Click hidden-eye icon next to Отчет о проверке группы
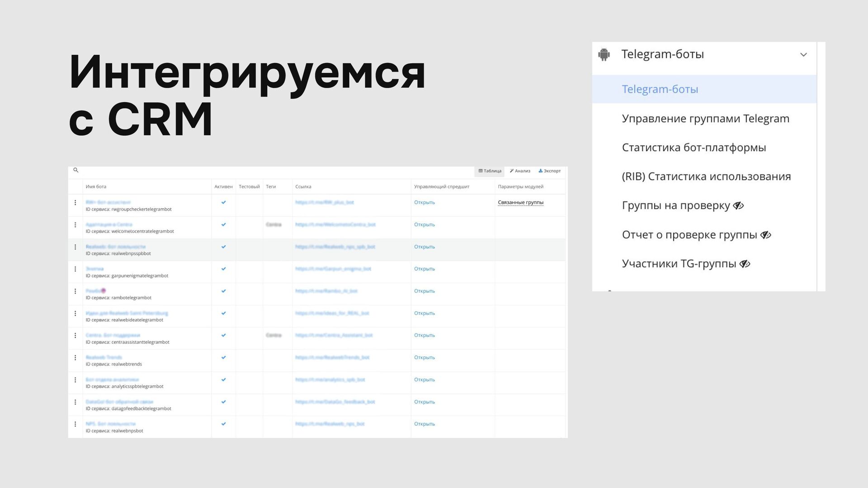868x488 pixels. 765,235
